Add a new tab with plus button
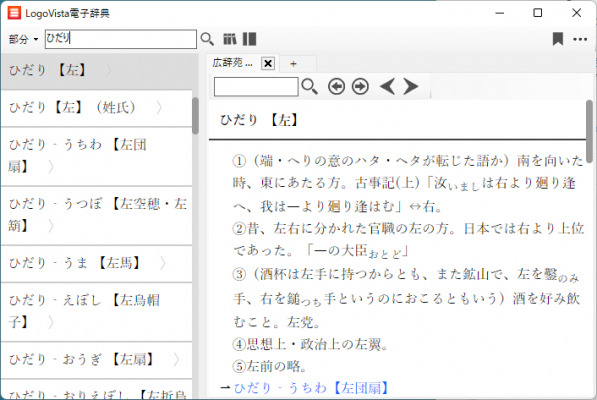 pos(293,64)
